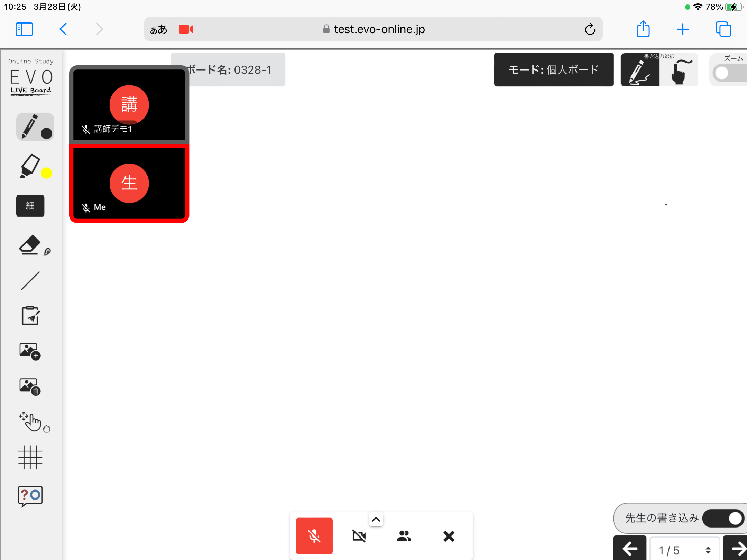This screenshot has height=560, width=747.
Task: Add an image to the board
Action: click(30, 351)
